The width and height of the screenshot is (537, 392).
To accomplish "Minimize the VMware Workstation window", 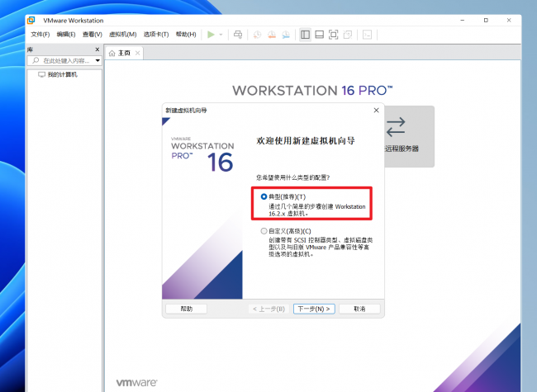I will [463, 21].
